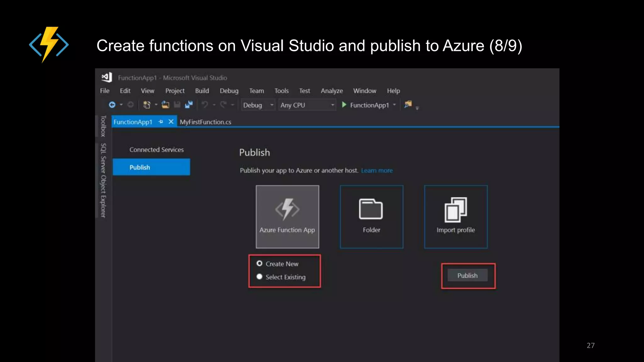Choose the Create New radio option
Image resolution: width=644 pixels, height=362 pixels.
(x=259, y=263)
